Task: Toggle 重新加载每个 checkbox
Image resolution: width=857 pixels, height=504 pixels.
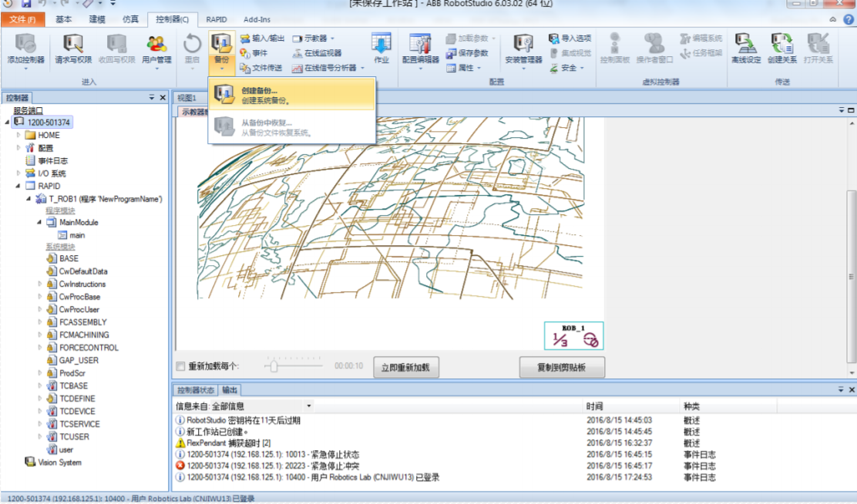Action: tap(180, 366)
